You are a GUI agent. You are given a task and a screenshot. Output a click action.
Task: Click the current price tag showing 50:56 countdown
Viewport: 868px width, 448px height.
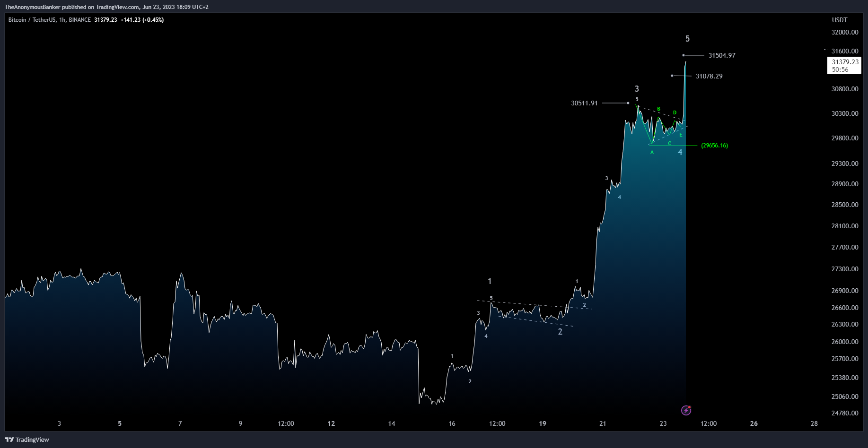[x=844, y=66]
